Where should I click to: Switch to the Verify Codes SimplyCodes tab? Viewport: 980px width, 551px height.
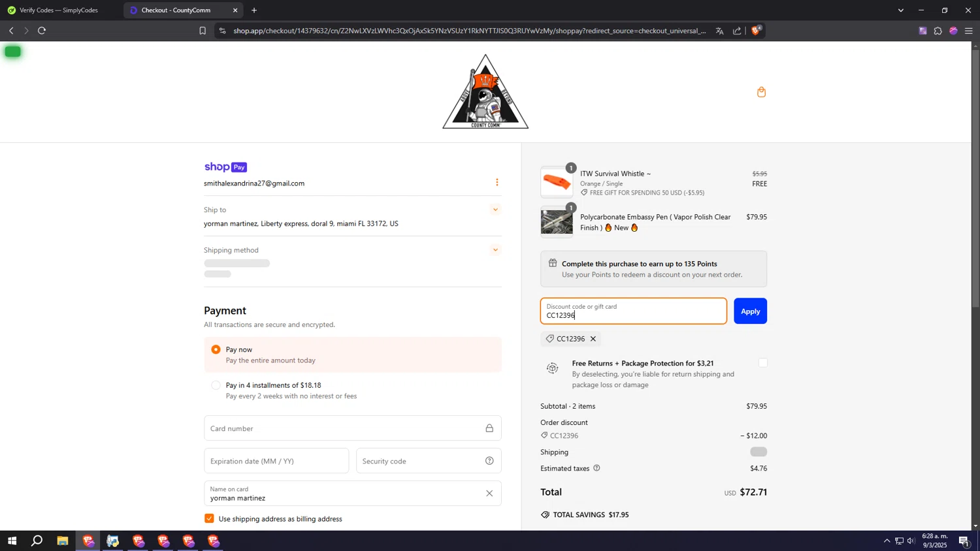(59, 10)
